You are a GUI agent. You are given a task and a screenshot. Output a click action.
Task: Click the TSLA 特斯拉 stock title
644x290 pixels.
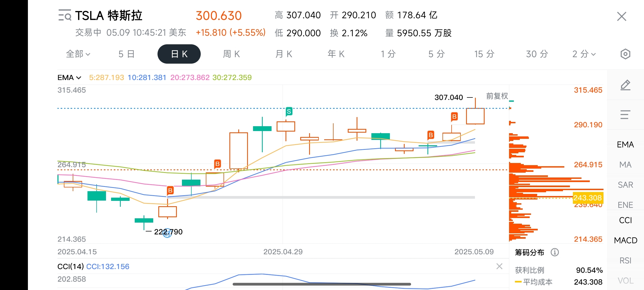pyautogui.click(x=109, y=16)
